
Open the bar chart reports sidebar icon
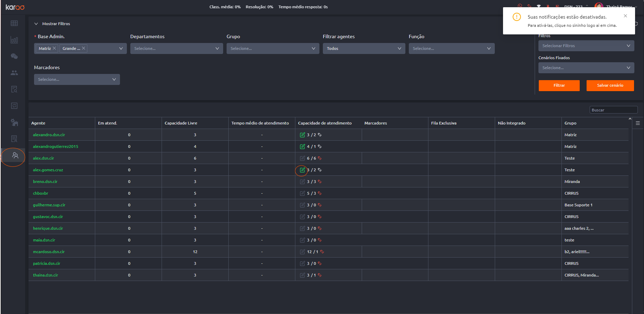pos(14,40)
